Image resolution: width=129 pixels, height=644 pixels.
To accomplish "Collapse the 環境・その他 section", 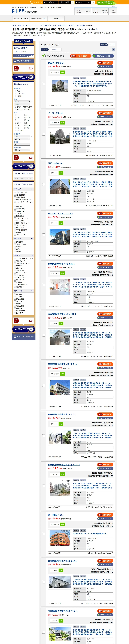I will [x=24, y=291].
